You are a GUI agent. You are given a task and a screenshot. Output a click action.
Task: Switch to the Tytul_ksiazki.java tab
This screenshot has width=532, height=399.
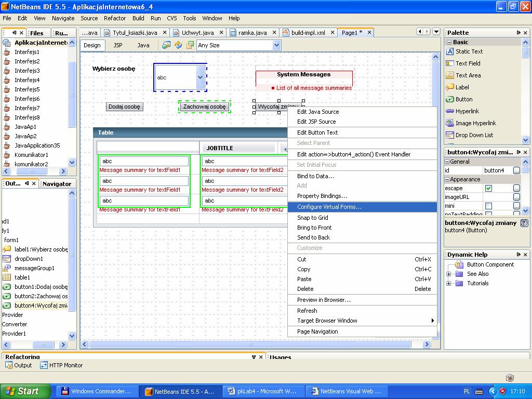click(135, 33)
